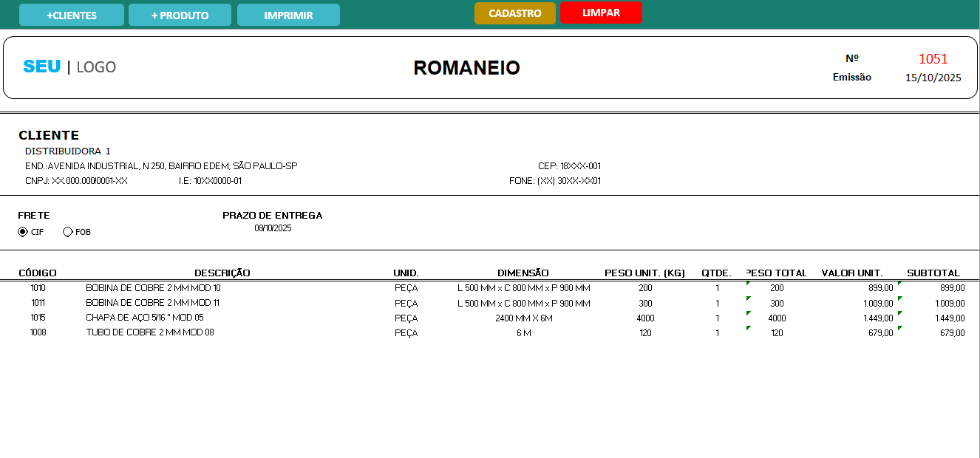Select product code 1010 cell
980x458 pixels.
click(38, 288)
